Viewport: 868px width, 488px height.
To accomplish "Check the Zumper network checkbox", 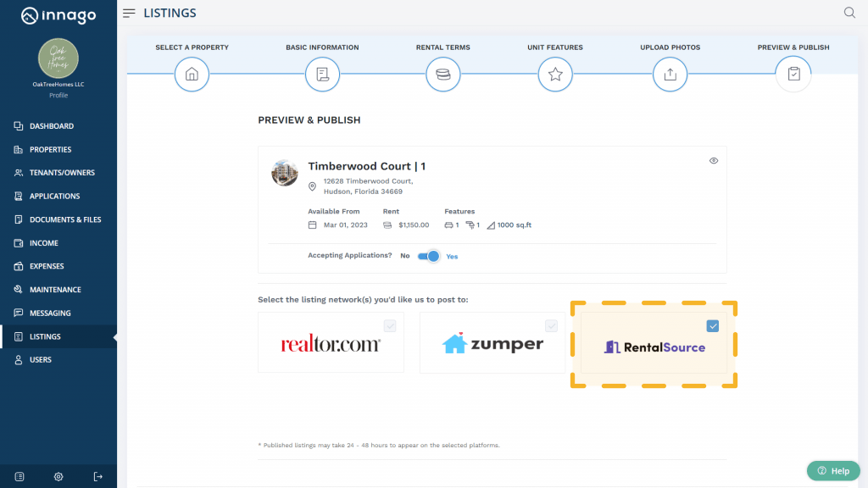I will coord(551,325).
